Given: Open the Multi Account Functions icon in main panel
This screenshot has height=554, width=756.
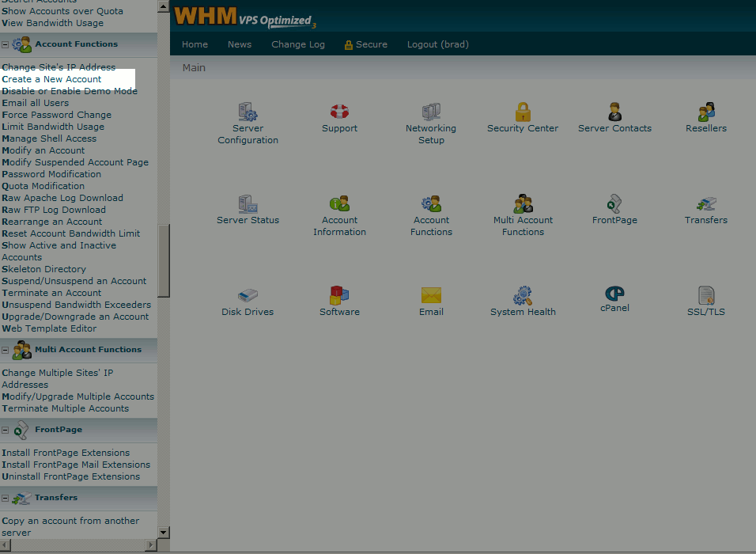Looking at the screenshot, I should [x=523, y=203].
